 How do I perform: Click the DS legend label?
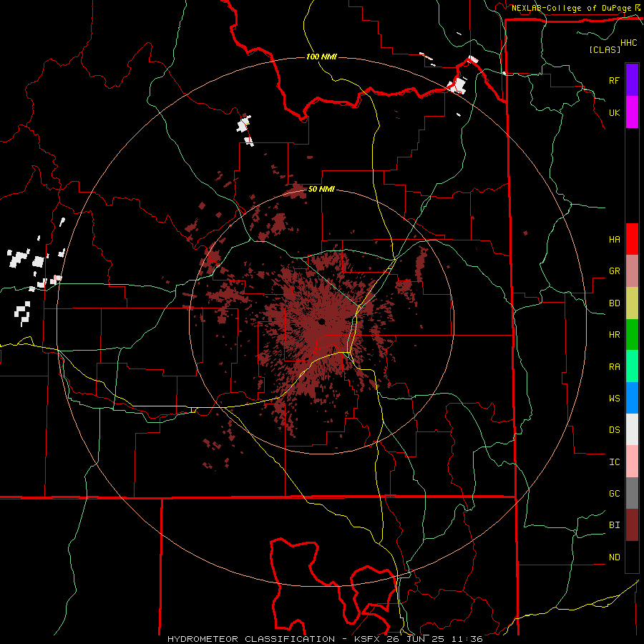tap(614, 430)
